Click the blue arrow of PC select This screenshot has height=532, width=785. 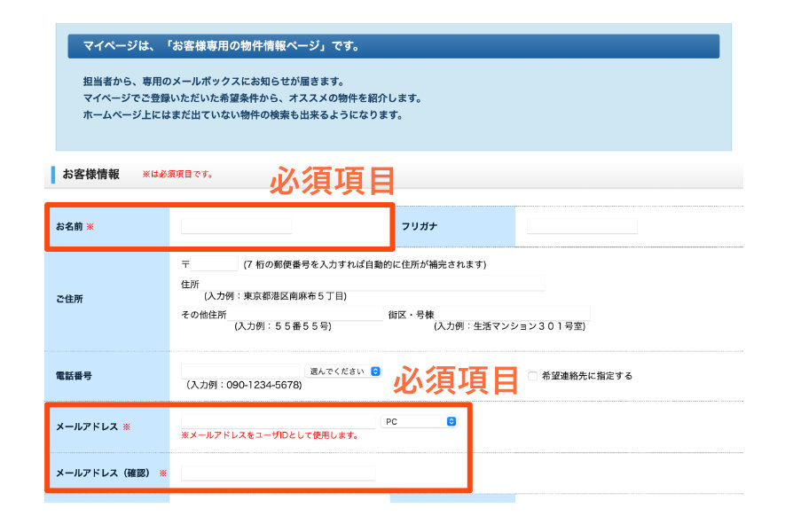tap(451, 421)
